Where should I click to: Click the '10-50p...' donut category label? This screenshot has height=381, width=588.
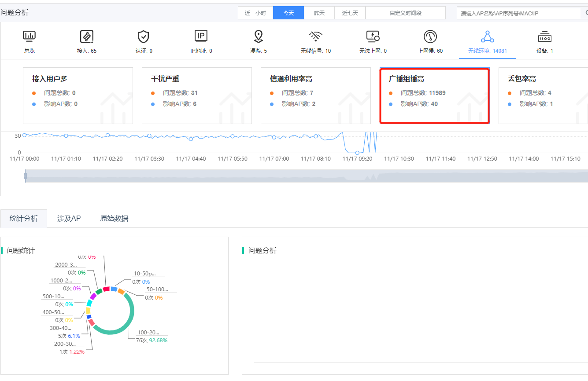[145, 274]
